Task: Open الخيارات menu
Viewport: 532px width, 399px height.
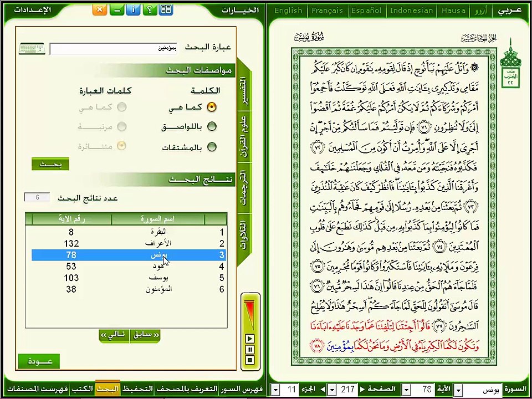Action: [240, 10]
